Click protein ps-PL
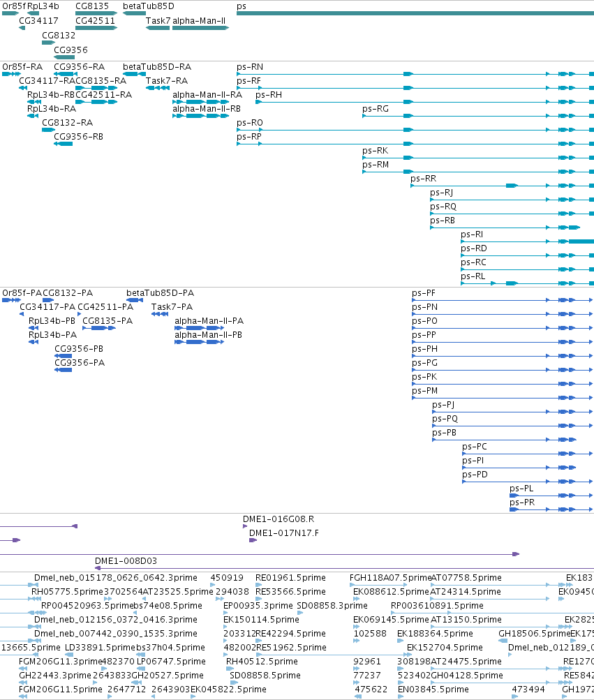The width and height of the screenshot is (594, 700). pos(521,489)
